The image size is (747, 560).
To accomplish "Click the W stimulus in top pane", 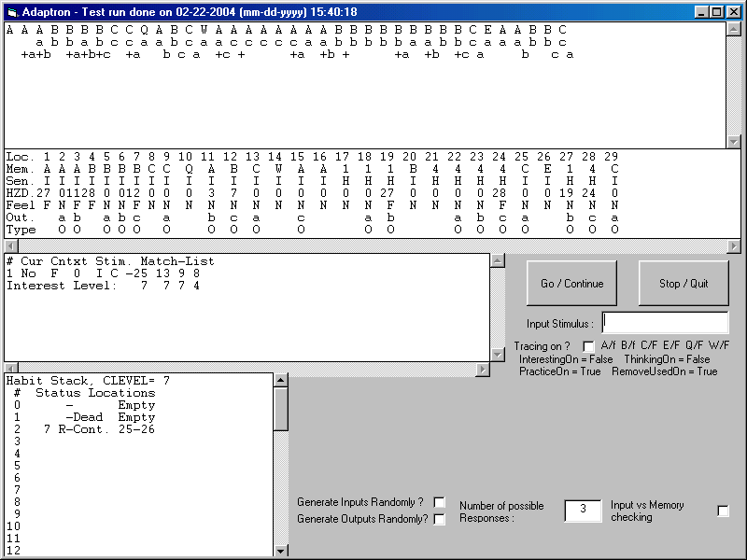I will [x=204, y=30].
